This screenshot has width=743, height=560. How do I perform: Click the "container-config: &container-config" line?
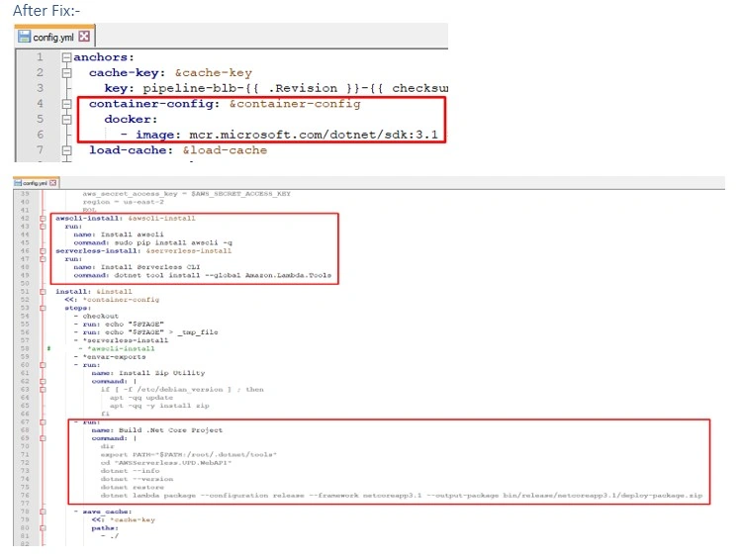tap(225, 104)
